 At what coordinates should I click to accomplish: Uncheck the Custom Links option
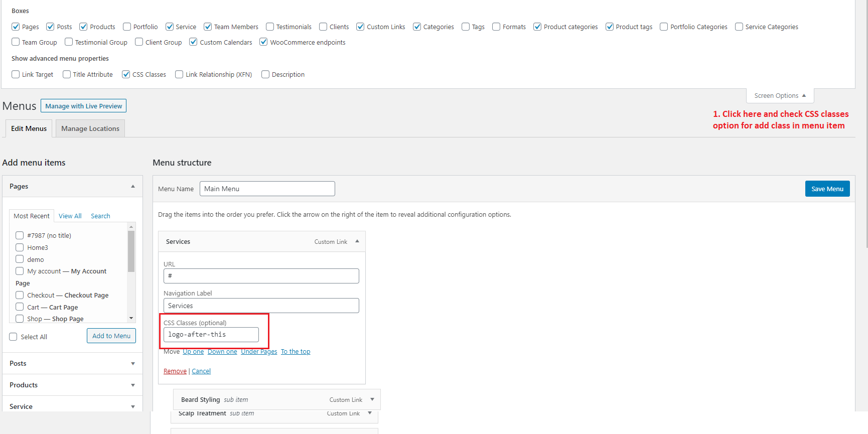(360, 27)
